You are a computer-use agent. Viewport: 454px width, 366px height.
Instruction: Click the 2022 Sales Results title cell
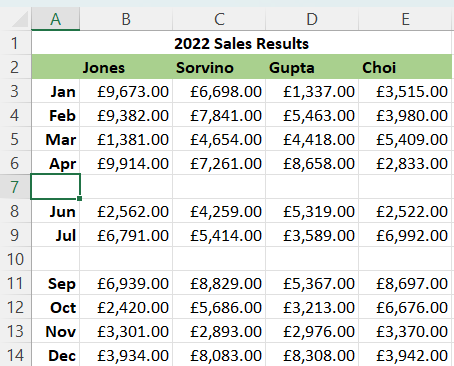[242, 43]
